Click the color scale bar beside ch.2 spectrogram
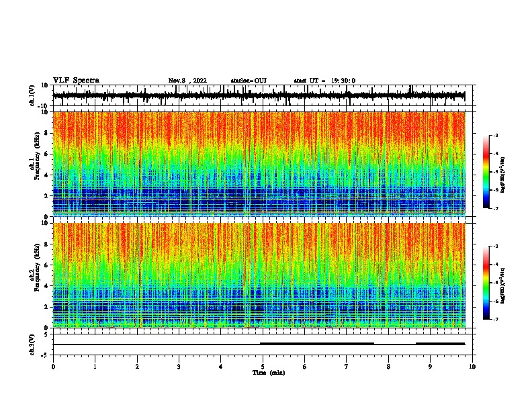The width and height of the screenshot is (532, 411). [x=486, y=283]
